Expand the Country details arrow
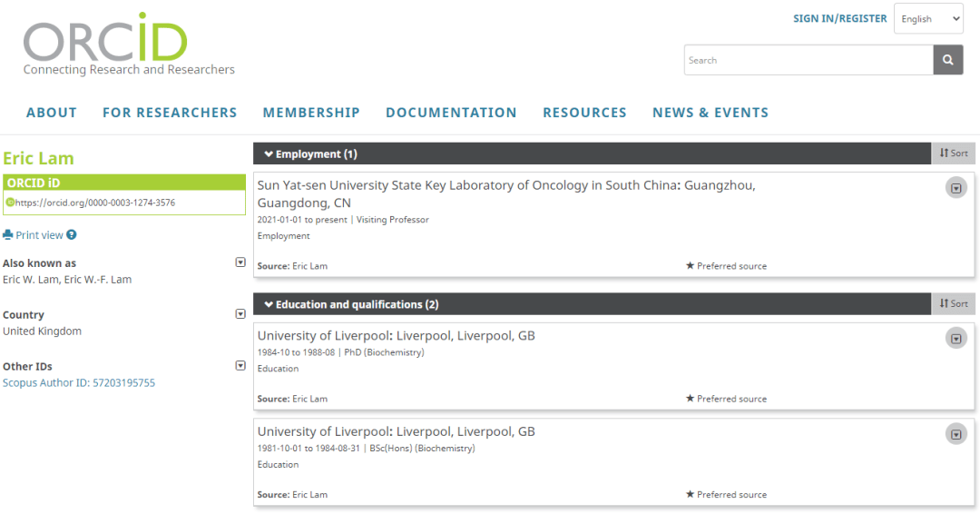This screenshot has height=514, width=980. click(x=240, y=314)
